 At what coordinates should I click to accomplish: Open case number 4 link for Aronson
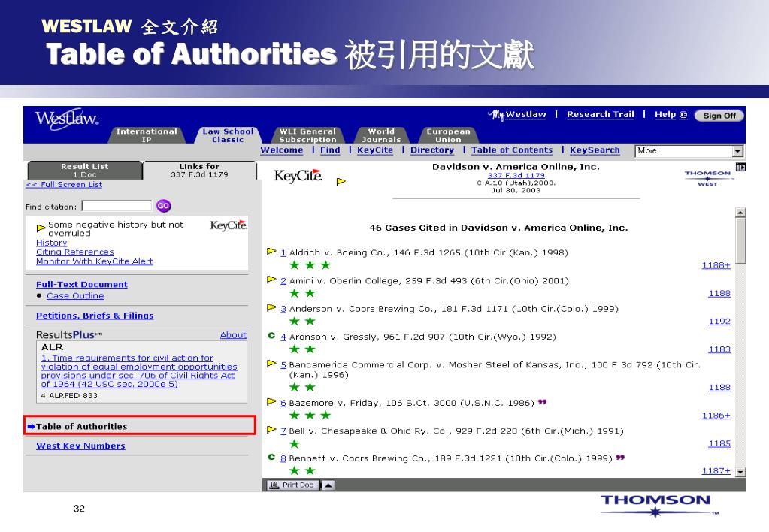[x=283, y=337]
